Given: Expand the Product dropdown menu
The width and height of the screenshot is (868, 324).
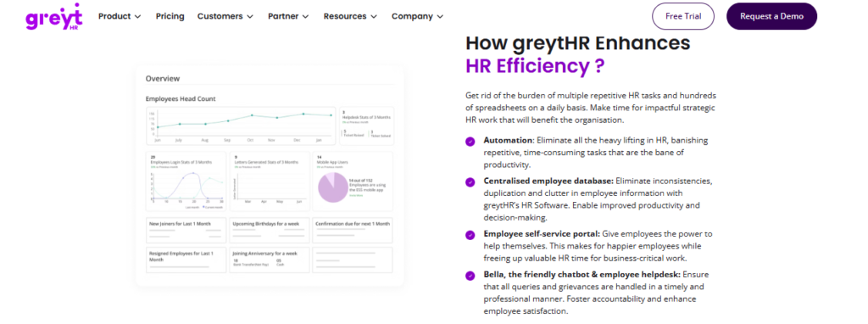Looking at the screenshot, I should point(120,17).
